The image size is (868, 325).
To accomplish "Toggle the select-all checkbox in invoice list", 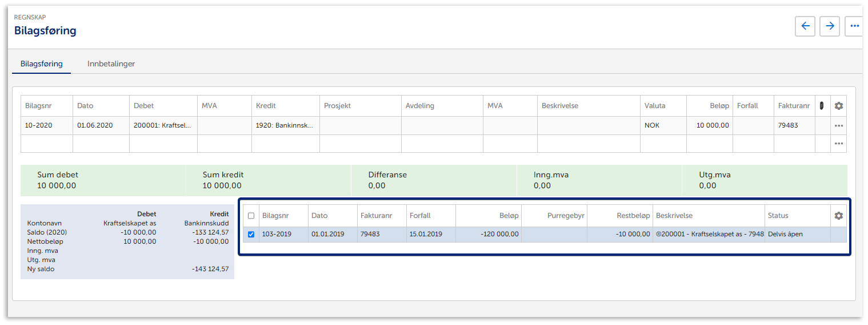I will pyautogui.click(x=251, y=216).
